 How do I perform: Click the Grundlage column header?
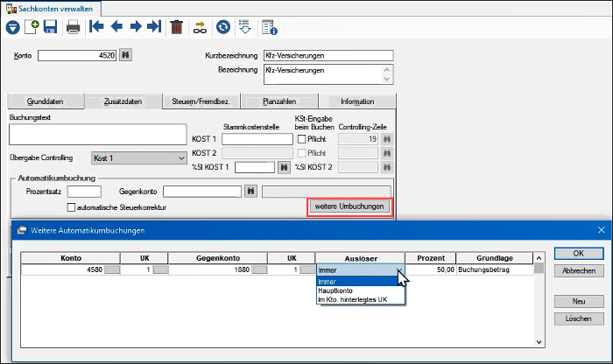tap(495, 258)
